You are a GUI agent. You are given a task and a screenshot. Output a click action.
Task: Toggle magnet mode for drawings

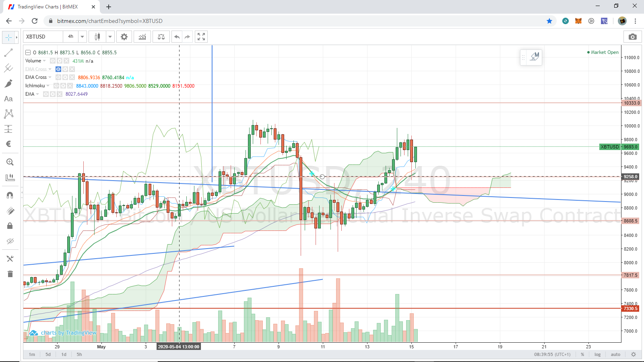coord(10,195)
